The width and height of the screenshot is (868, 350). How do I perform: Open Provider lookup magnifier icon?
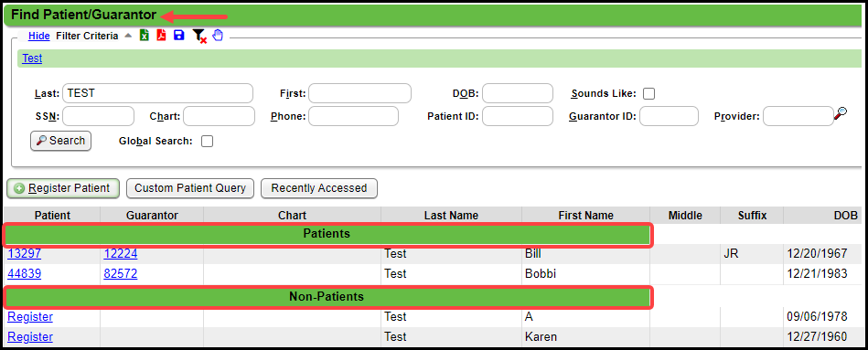pyautogui.click(x=841, y=114)
